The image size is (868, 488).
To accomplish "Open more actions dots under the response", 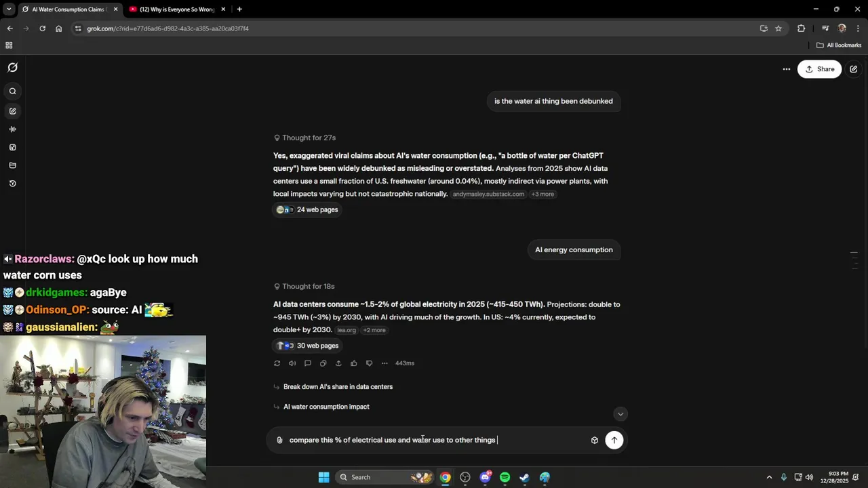I will click(384, 363).
